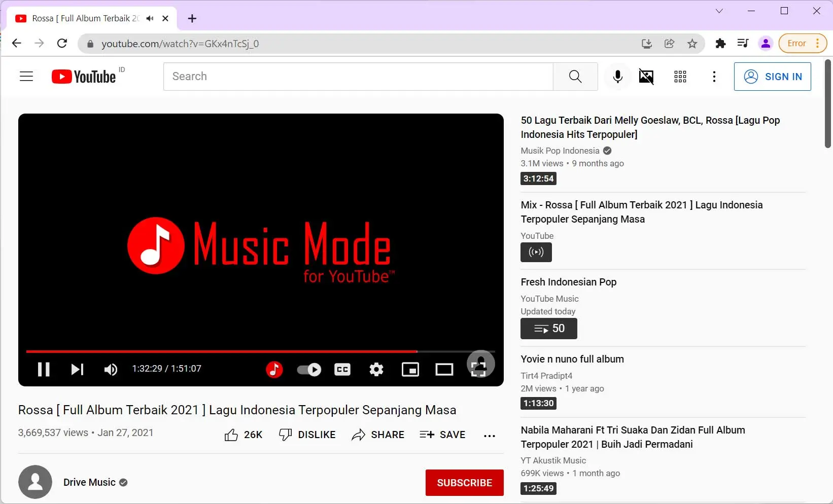Open the Extensions puzzle icon
This screenshot has width=833, height=504.
pyautogui.click(x=720, y=44)
